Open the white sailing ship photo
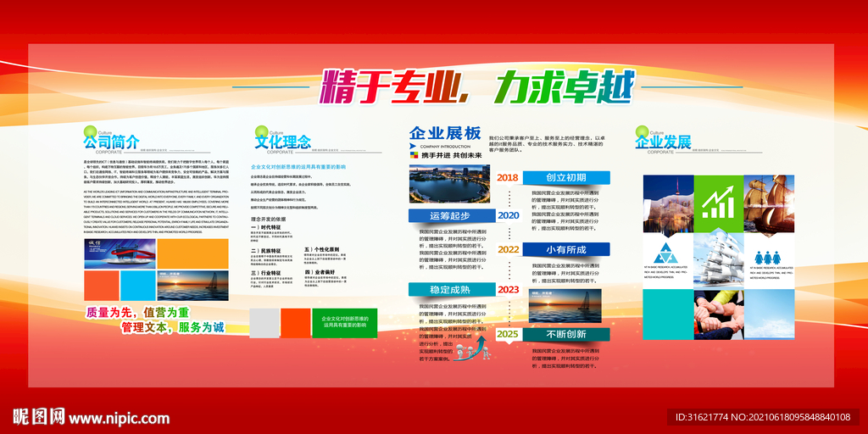Image resolution: width=868 pixels, height=434 pixels. 718,261
